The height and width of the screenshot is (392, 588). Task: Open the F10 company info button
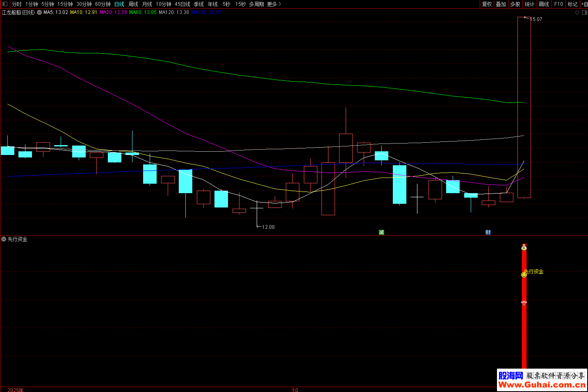point(558,4)
